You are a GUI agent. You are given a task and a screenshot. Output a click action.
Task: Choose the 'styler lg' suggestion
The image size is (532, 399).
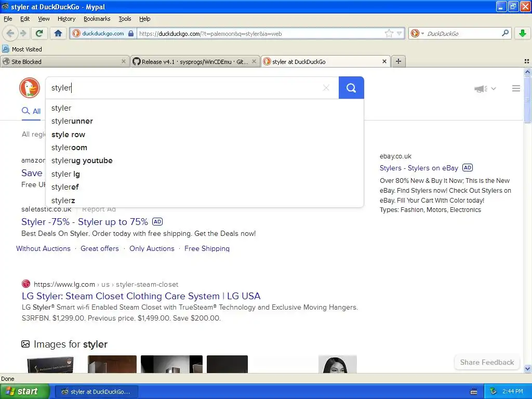click(x=205, y=174)
